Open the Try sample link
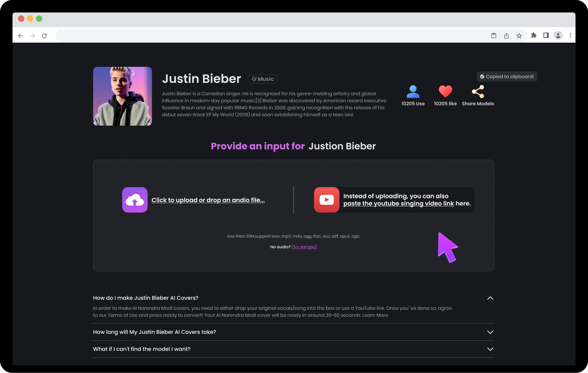Viewport: 588px width, 373px height. pos(304,247)
